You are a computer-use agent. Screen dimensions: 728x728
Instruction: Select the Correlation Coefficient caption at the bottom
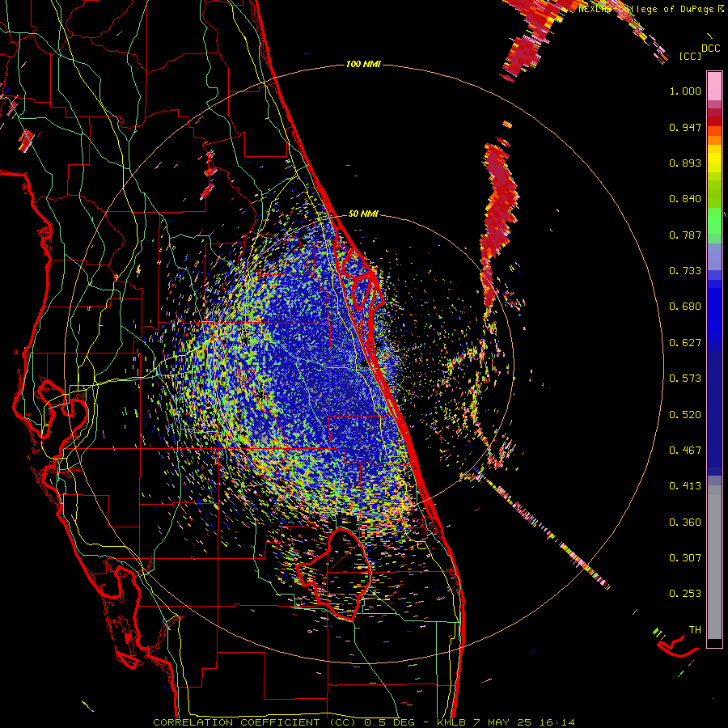pyautogui.click(x=363, y=722)
